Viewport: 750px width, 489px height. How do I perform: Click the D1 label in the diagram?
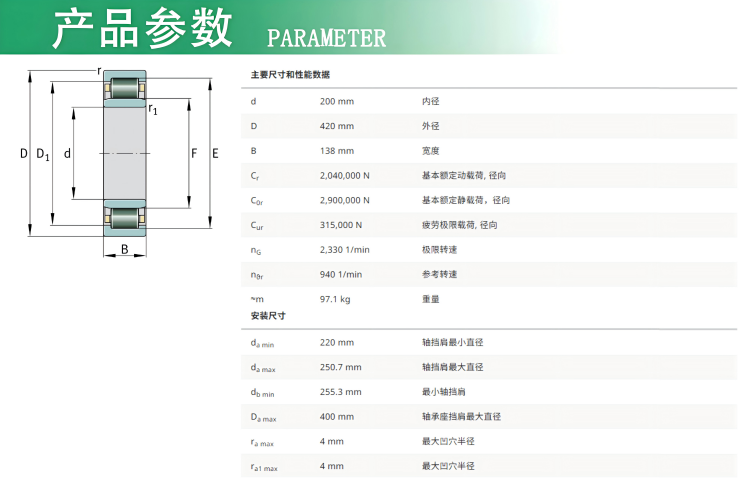(x=42, y=154)
